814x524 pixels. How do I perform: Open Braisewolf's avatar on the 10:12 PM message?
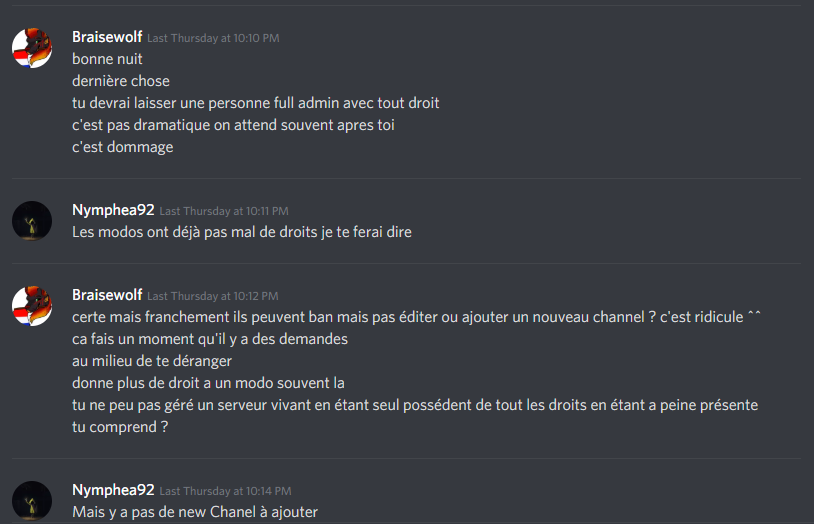tap(32, 306)
